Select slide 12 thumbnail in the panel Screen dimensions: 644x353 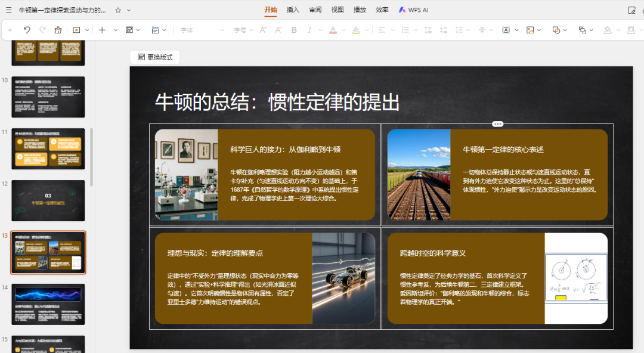(48, 201)
